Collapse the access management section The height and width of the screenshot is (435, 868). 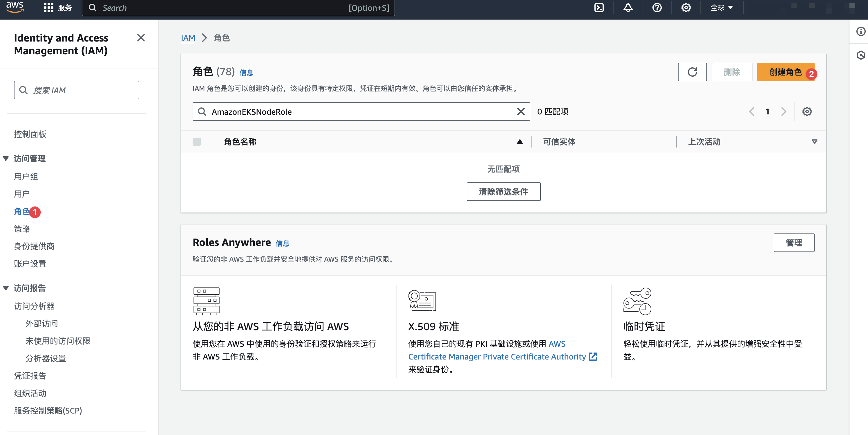(x=6, y=159)
